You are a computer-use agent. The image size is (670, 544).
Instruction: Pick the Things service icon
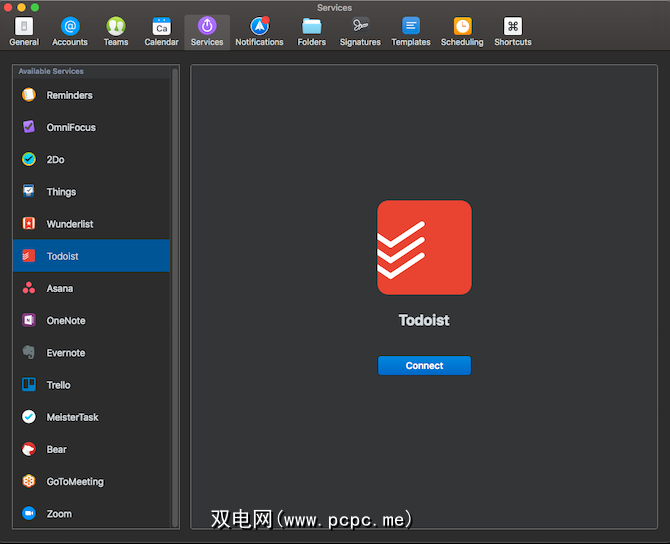28,192
